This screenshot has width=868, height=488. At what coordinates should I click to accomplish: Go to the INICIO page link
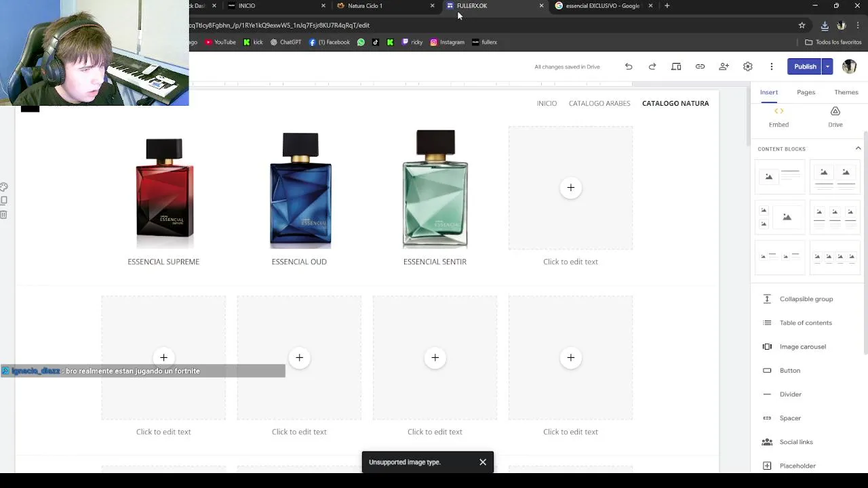click(x=547, y=103)
